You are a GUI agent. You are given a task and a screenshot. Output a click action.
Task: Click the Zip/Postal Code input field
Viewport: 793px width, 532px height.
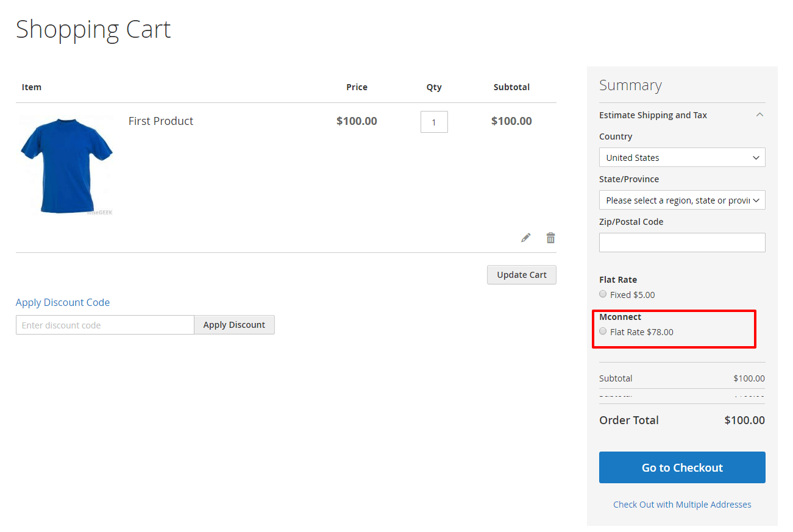click(x=681, y=243)
